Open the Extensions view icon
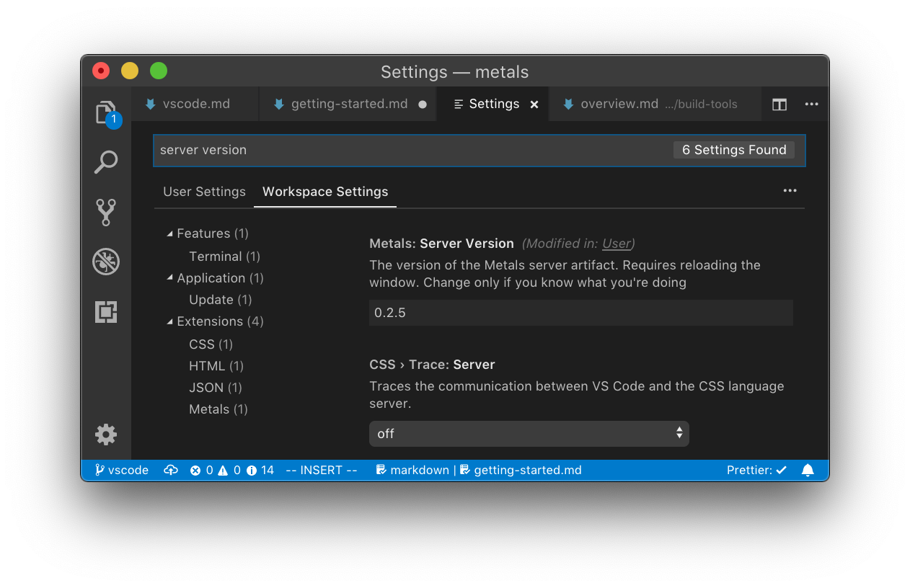The width and height of the screenshot is (910, 588). 106,311
